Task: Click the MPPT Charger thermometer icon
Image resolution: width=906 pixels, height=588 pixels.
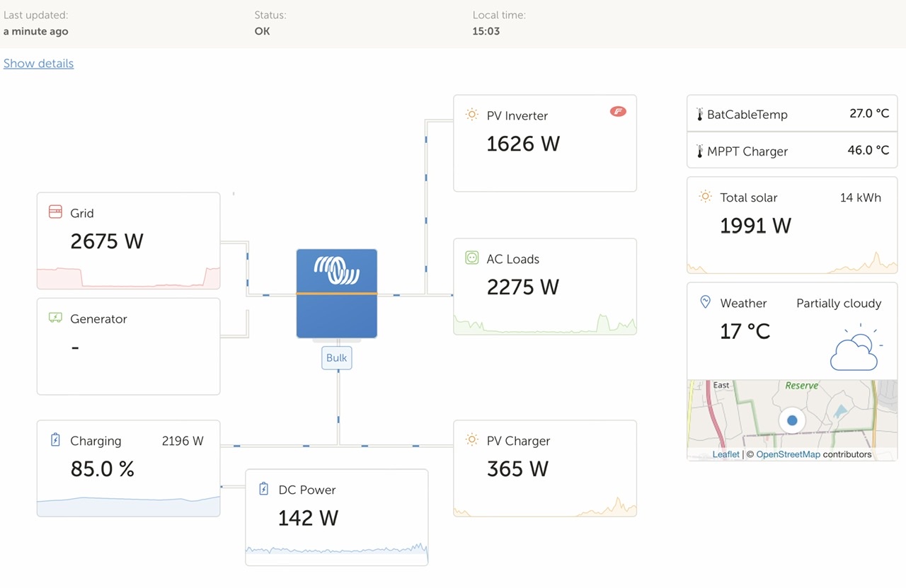Action: pos(699,151)
